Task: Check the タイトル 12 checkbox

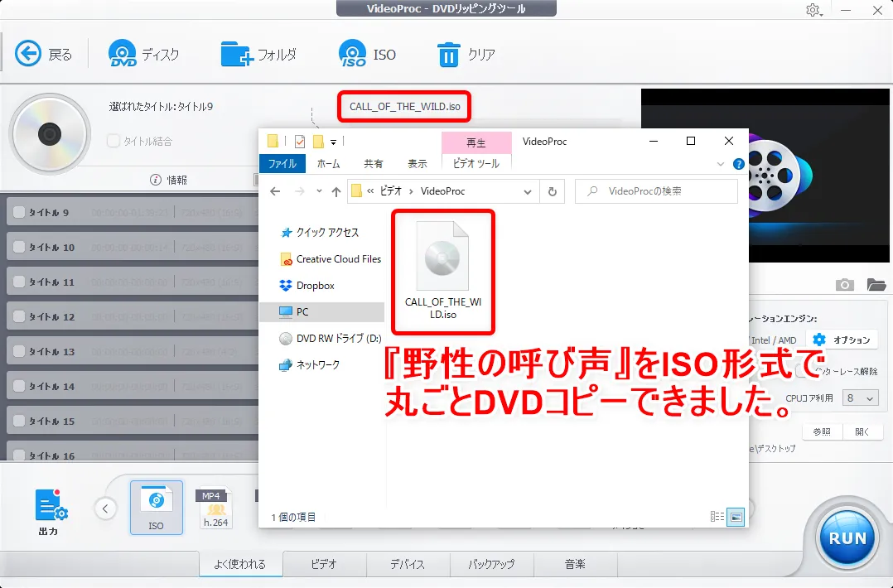Action: (x=19, y=316)
